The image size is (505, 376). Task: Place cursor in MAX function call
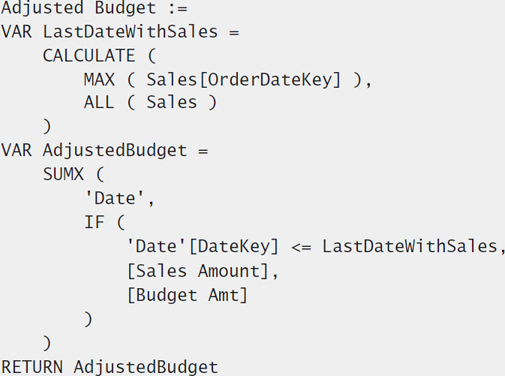pyautogui.click(x=99, y=80)
